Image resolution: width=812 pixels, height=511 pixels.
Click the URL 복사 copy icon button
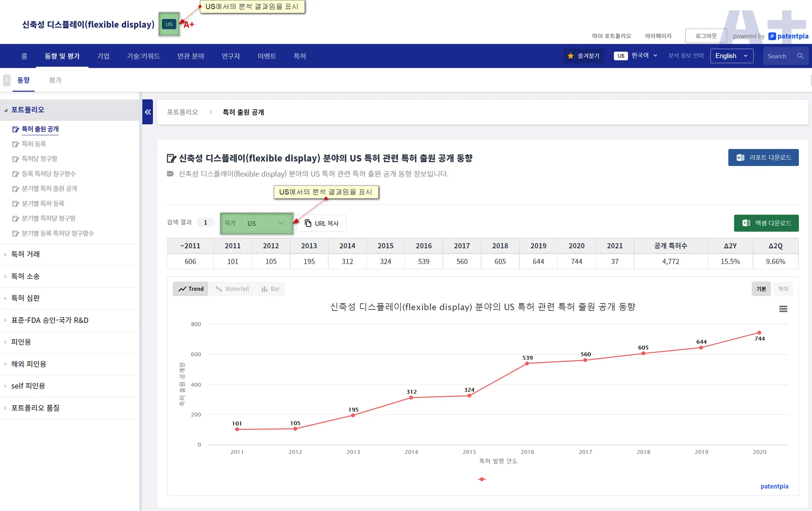322,223
